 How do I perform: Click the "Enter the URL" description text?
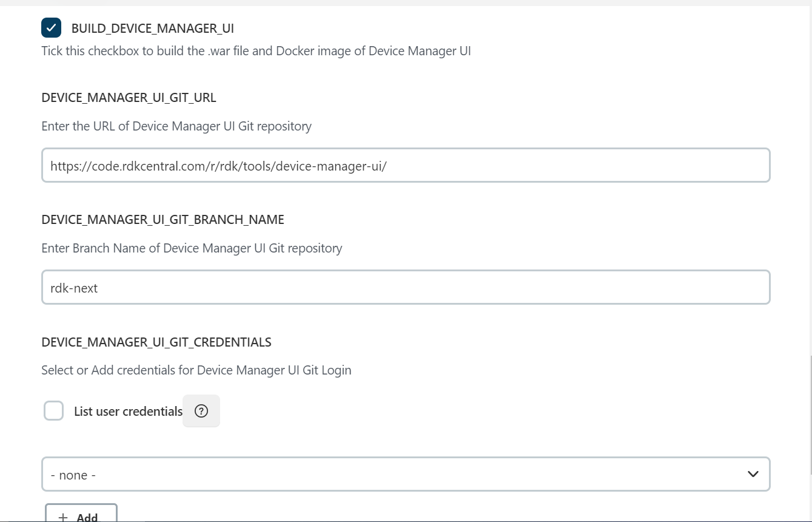click(176, 126)
